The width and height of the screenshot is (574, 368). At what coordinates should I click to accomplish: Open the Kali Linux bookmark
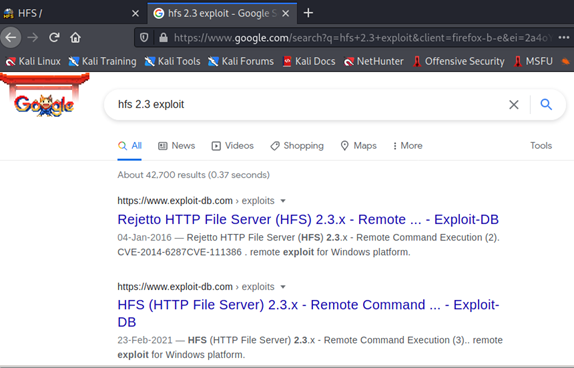(33, 61)
